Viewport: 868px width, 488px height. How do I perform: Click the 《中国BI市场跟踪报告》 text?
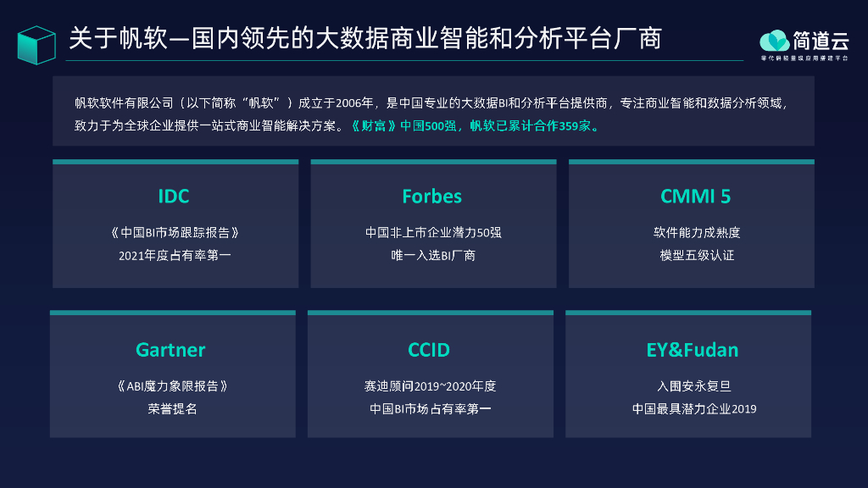(175, 232)
